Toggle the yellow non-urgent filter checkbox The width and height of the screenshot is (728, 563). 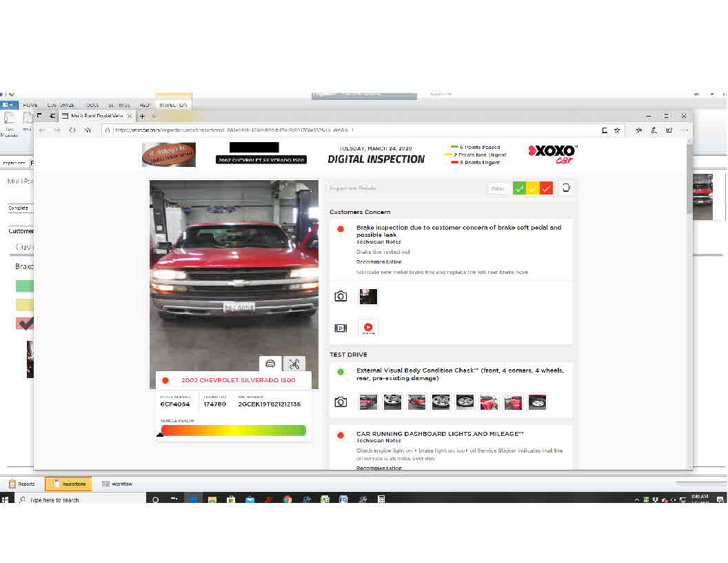pyautogui.click(x=533, y=188)
